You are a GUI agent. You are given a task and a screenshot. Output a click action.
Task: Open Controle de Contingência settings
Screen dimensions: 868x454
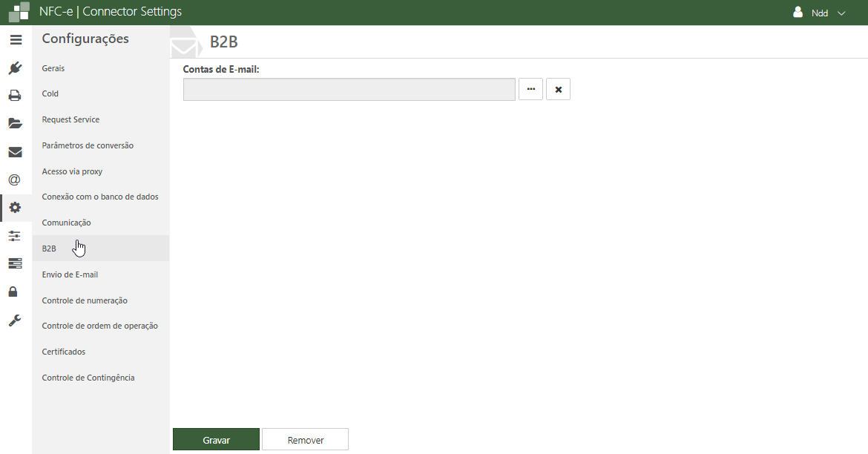click(x=88, y=378)
